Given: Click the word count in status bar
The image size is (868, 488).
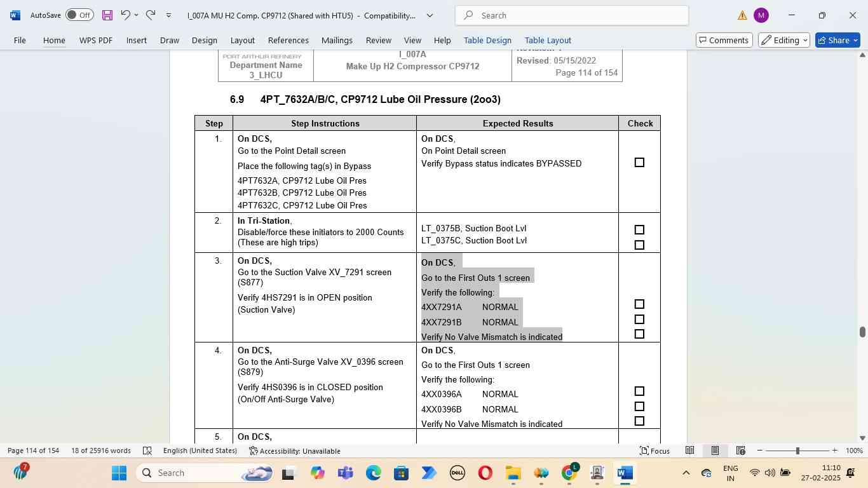Looking at the screenshot, I should coord(101,451).
